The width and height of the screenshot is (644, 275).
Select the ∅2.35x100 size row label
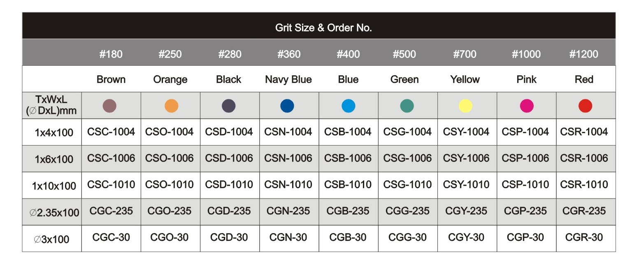[x=54, y=213]
